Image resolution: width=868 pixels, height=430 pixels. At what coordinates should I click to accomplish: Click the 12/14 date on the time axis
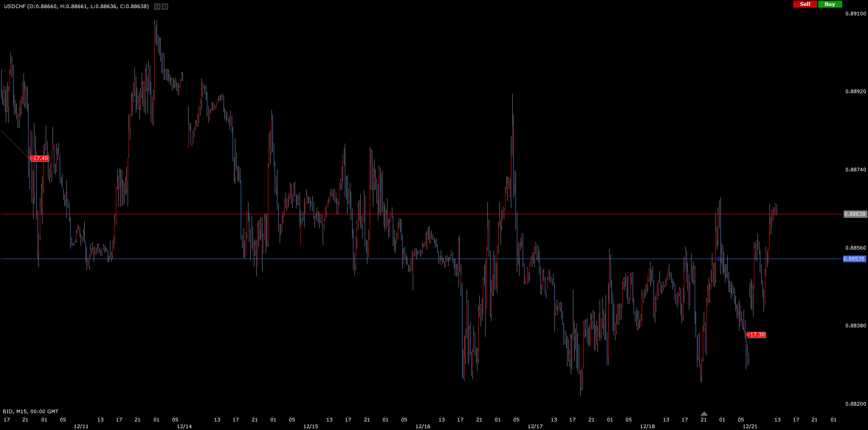click(x=184, y=426)
